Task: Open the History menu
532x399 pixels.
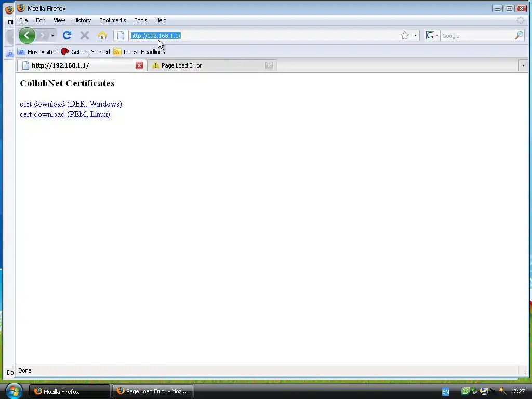Action: (82, 20)
